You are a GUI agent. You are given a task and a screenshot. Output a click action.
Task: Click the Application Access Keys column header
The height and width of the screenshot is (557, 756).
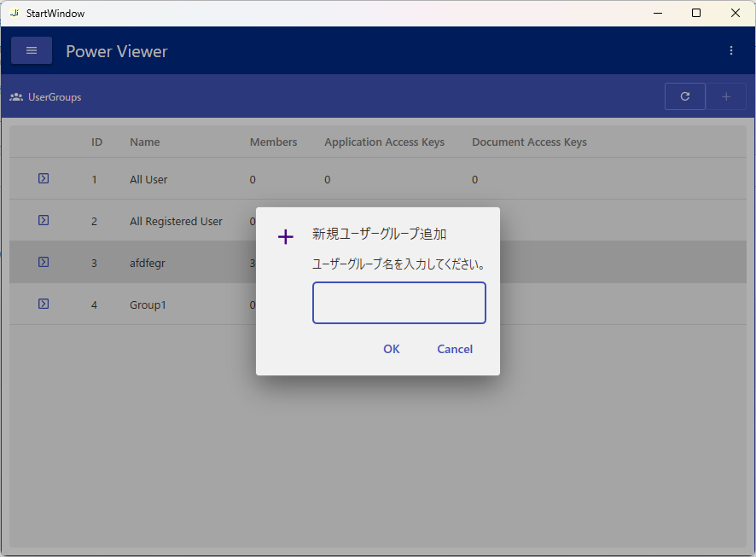pos(384,142)
